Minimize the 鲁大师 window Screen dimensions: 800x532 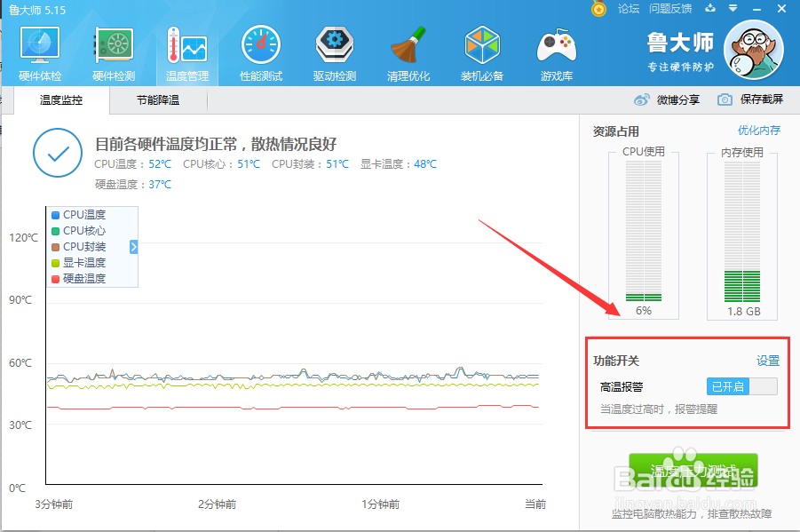756,9
